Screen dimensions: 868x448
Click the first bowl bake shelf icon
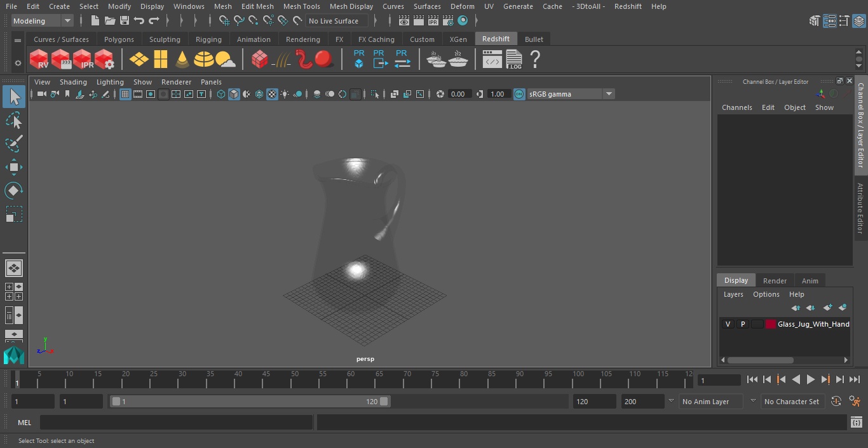tap(436, 60)
